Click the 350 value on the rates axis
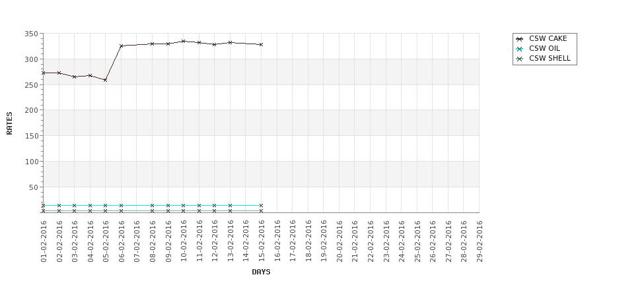This screenshot has height=283, width=644. coord(31,34)
